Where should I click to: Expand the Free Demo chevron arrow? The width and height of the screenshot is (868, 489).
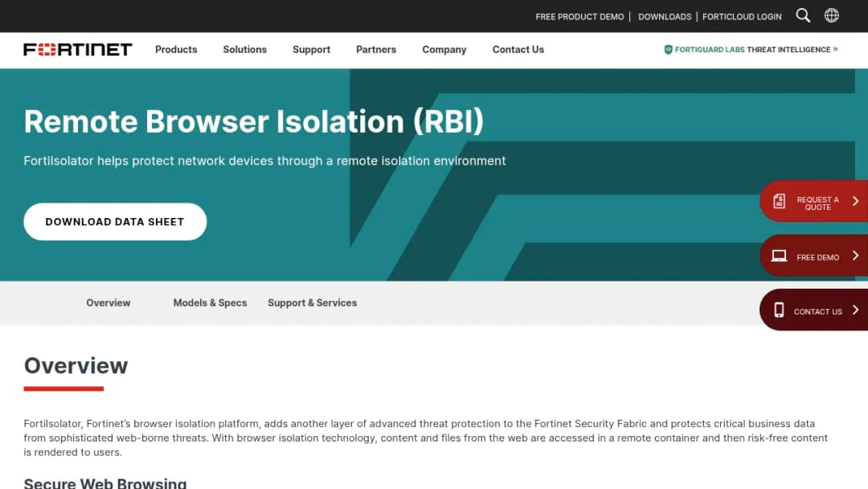[855, 255]
